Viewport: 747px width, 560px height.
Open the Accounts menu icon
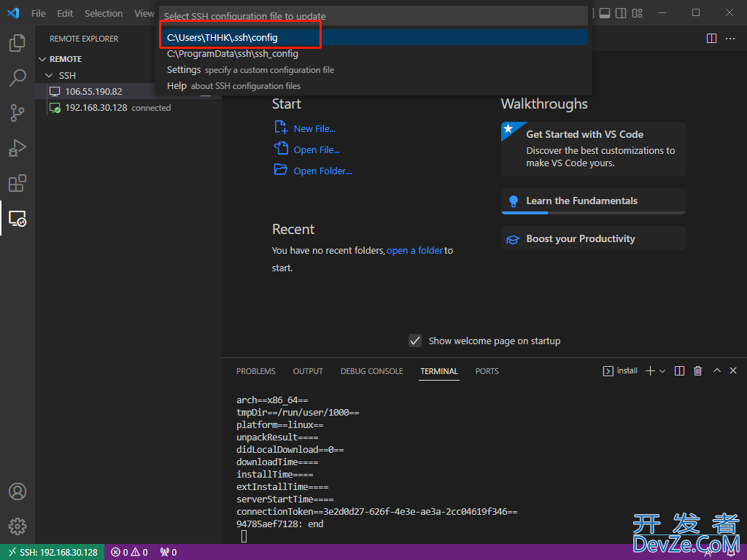click(x=18, y=491)
